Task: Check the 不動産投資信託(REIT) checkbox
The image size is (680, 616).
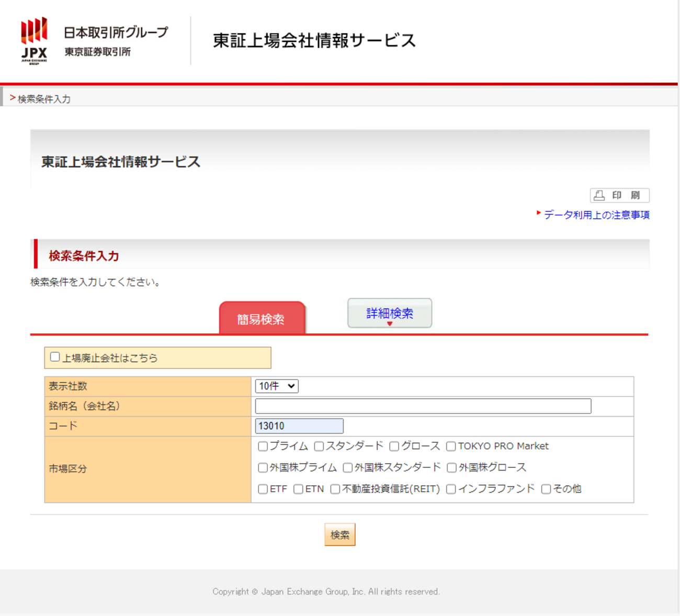Action: click(335, 489)
